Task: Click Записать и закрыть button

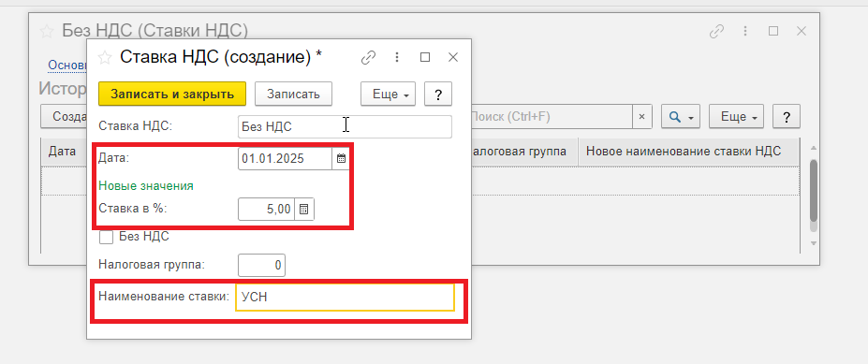Action: (172, 95)
